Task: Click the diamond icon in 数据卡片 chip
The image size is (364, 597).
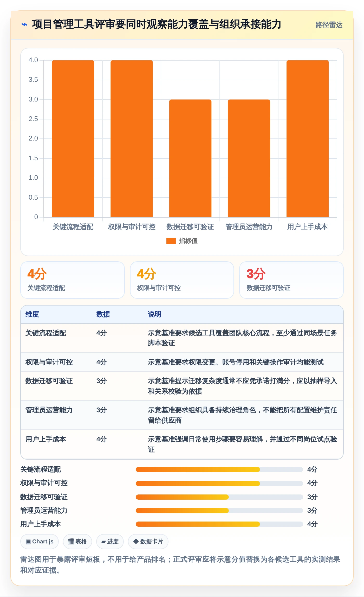Action: point(136,541)
